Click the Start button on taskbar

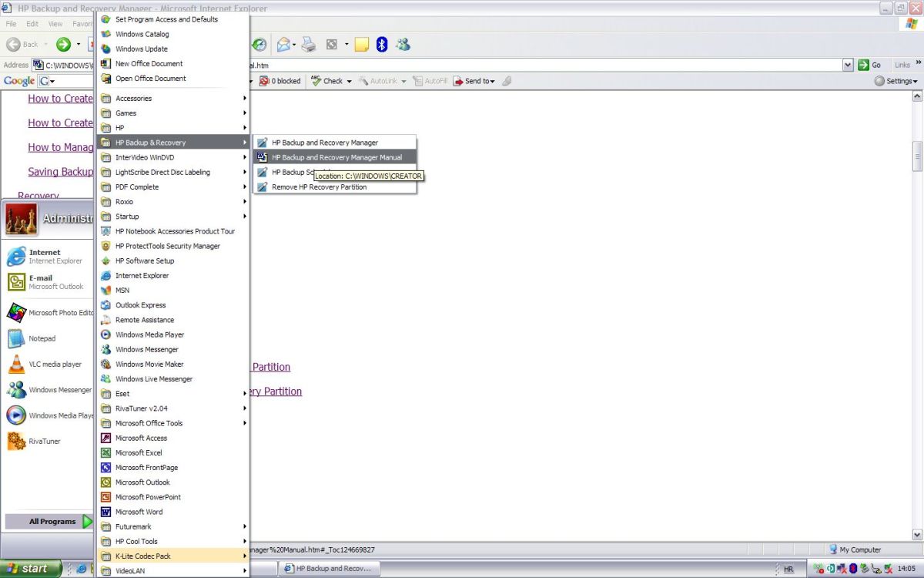pyautogui.click(x=28, y=569)
